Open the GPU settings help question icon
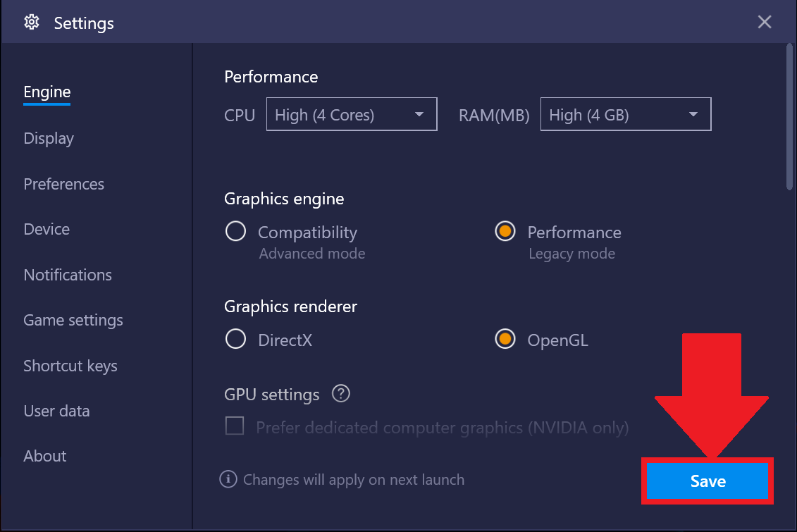The height and width of the screenshot is (532, 797). click(340, 394)
